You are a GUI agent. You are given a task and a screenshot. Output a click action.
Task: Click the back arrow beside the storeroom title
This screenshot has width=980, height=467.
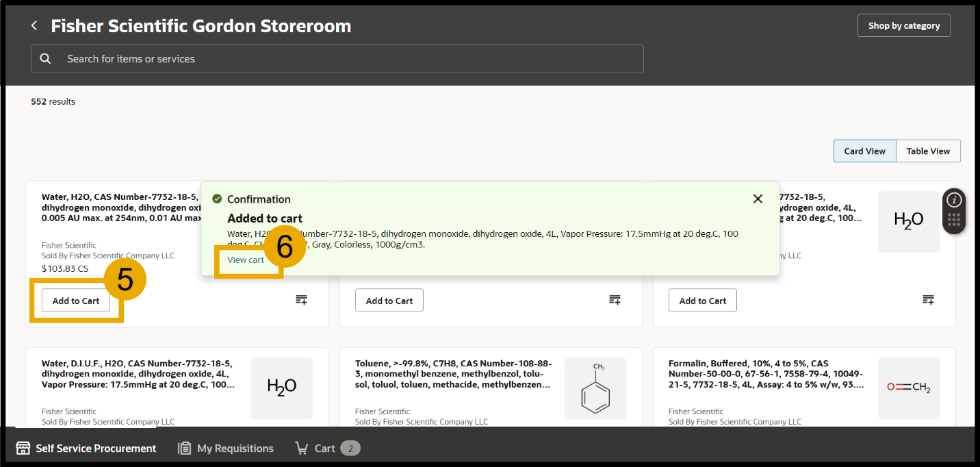[x=34, y=25]
